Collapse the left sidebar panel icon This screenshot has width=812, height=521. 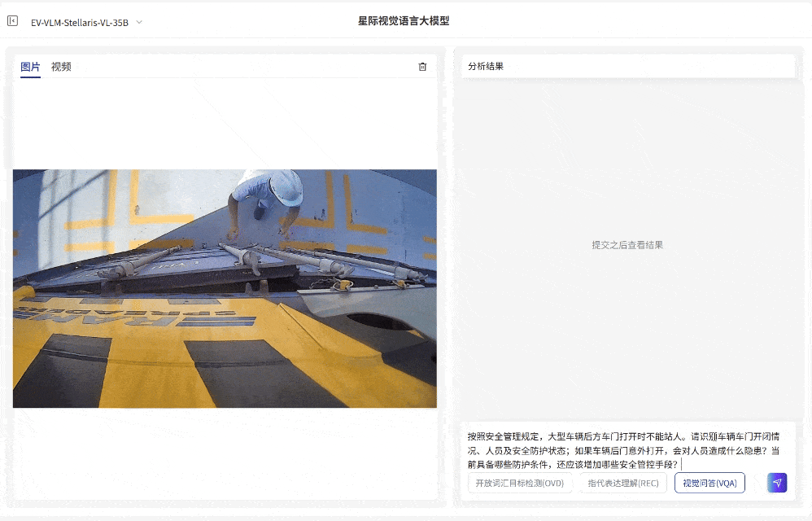(12, 20)
